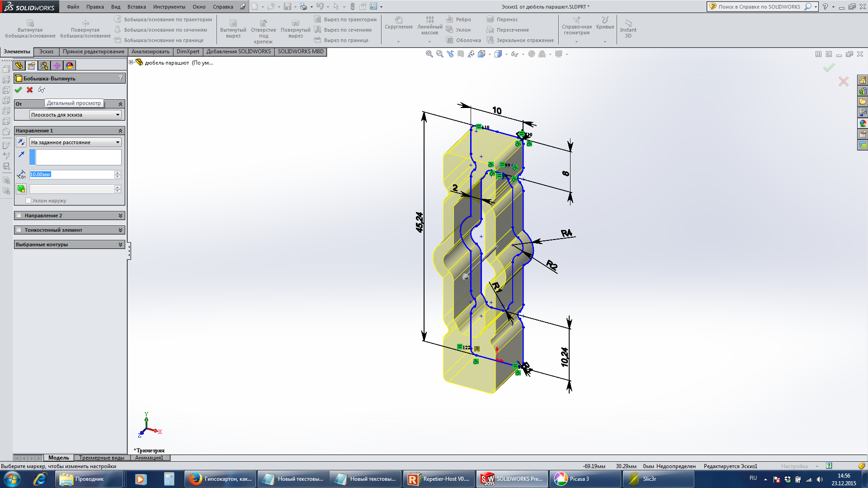The image size is (868, 488).
Task: Open the Вставка menu
Action: 137,7
